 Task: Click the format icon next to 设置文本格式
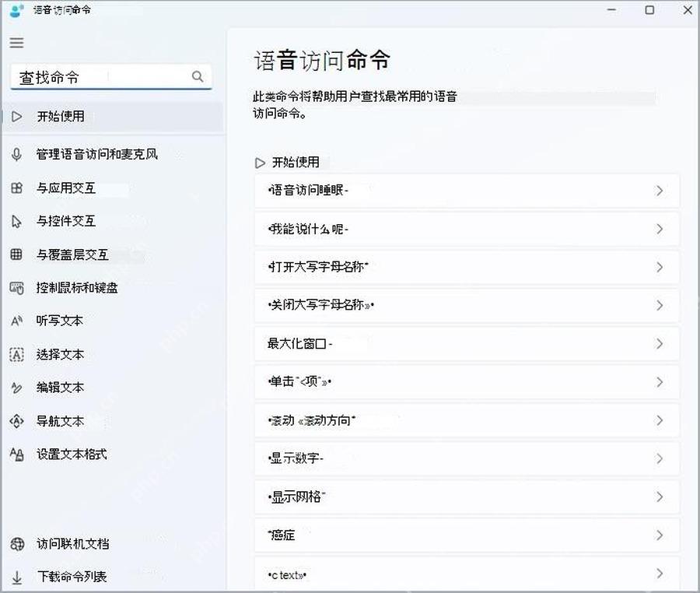coord(17,454)
